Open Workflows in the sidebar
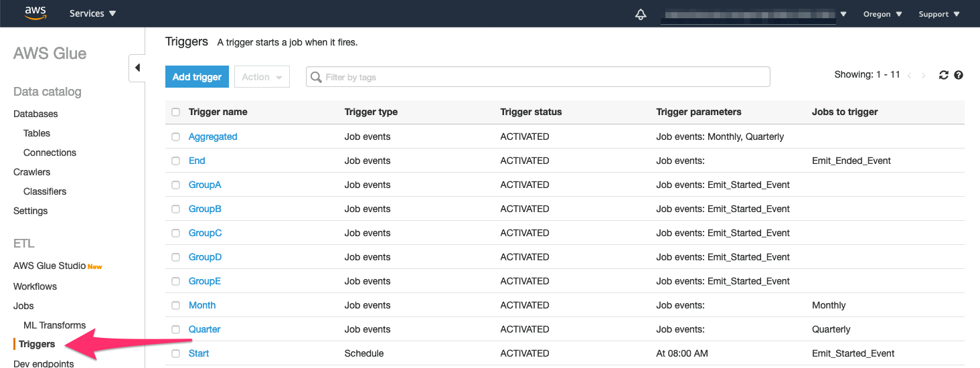 (x=35, y=286)
